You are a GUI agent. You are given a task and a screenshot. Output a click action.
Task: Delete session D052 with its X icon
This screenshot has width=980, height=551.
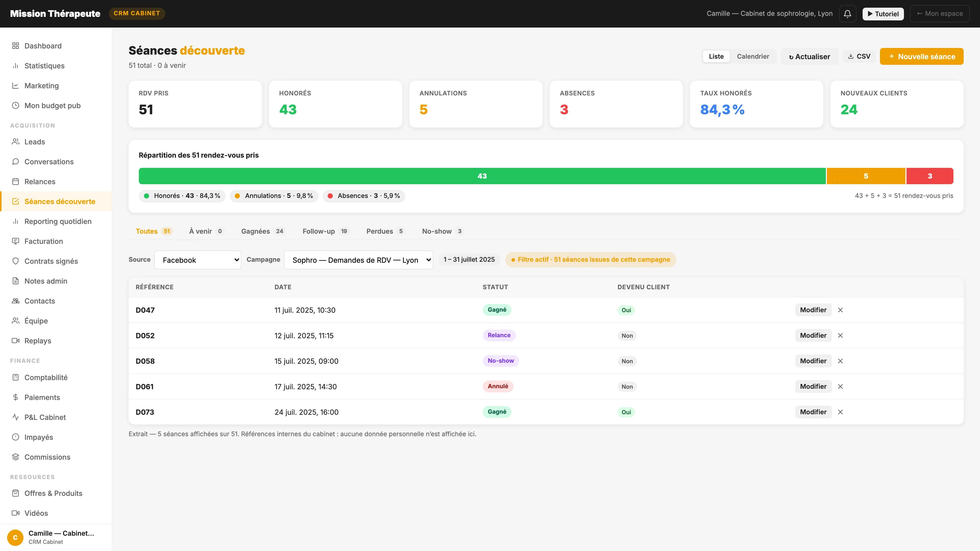point(840,335)
